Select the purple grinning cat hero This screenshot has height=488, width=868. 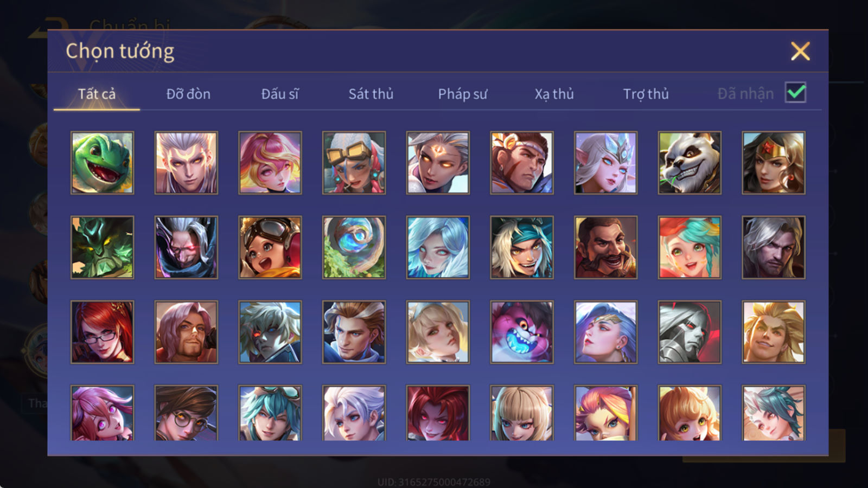[x=522, y=332]
